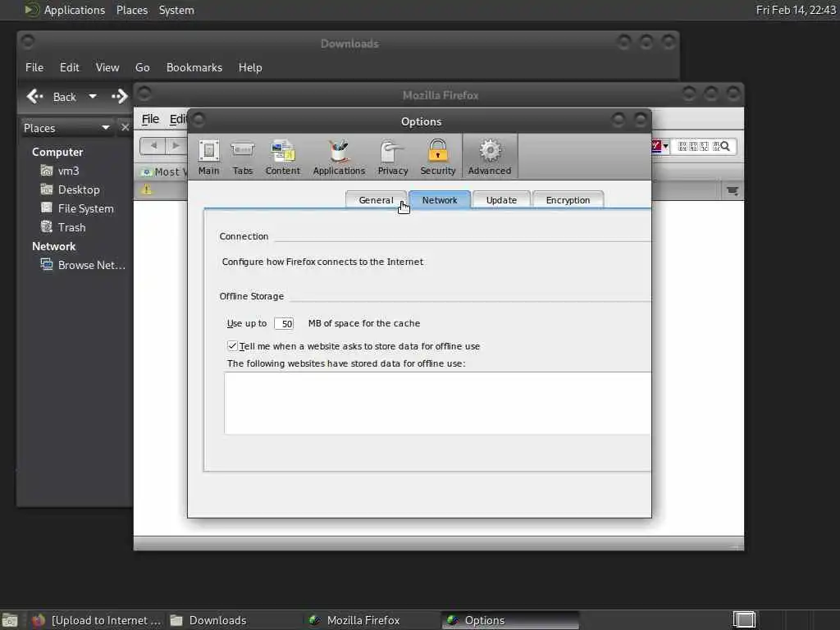The image size is (840, 630).
Task: Click the cache size field showing 50
Action: click(x=284, y=323)
